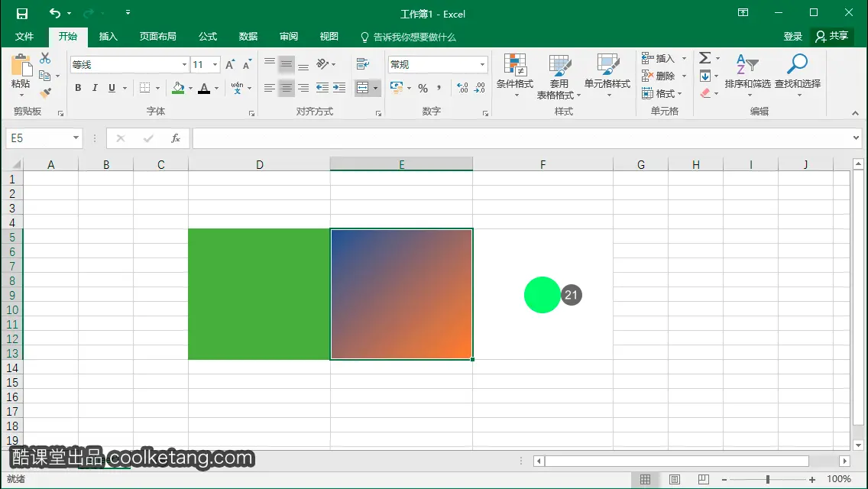Click the Fill down icon
868x489 pixels.
(x=704, y=76)
